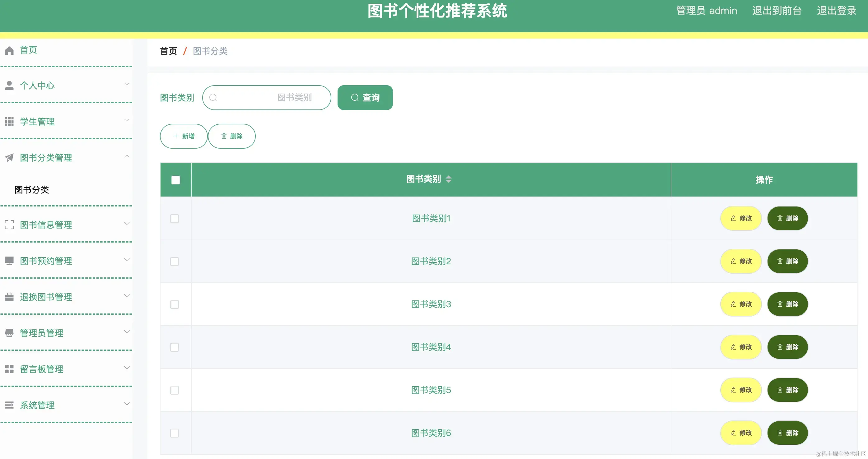868x459 pixels.
Task: Toggle the select-all checkbox in table header
Action: 175,180
